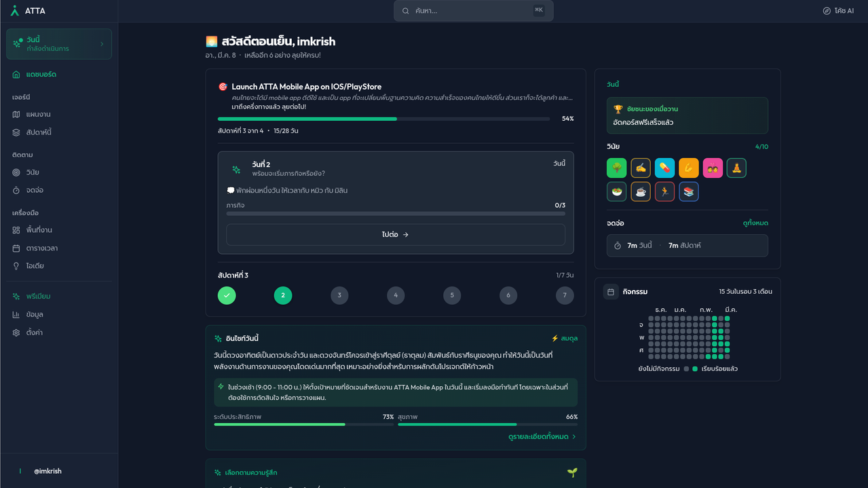The image size is (868, 488).
Task: Open โค้ช AI from the top bar
Action: (838, 11)
